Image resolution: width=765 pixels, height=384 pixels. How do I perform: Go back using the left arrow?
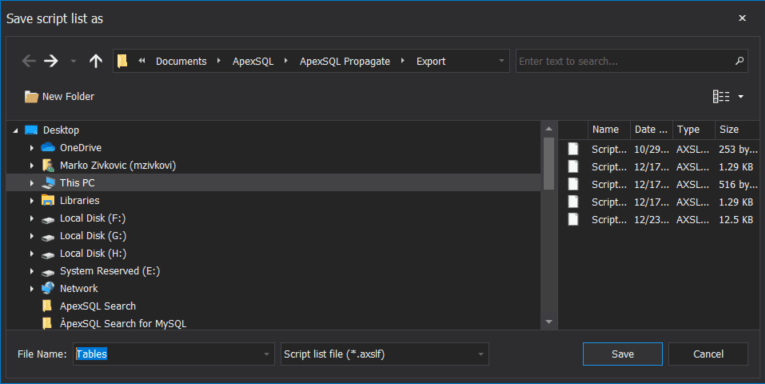coord(29,61)
